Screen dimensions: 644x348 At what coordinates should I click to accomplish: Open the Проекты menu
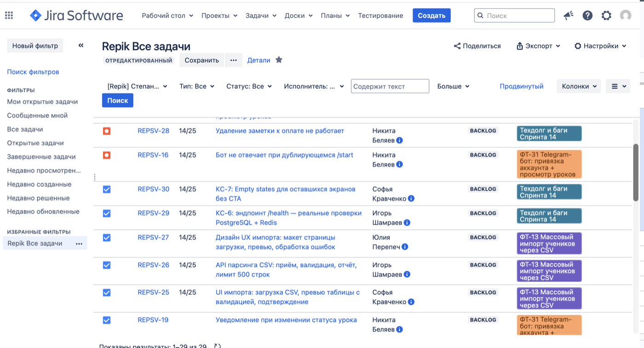[219, 16]
